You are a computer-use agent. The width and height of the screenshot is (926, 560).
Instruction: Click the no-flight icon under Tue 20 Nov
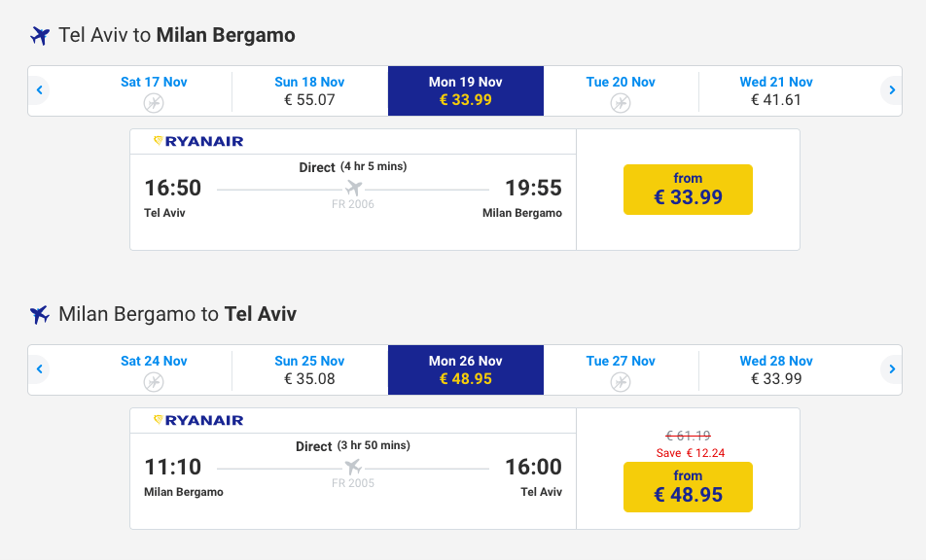(x=621, y=102)
